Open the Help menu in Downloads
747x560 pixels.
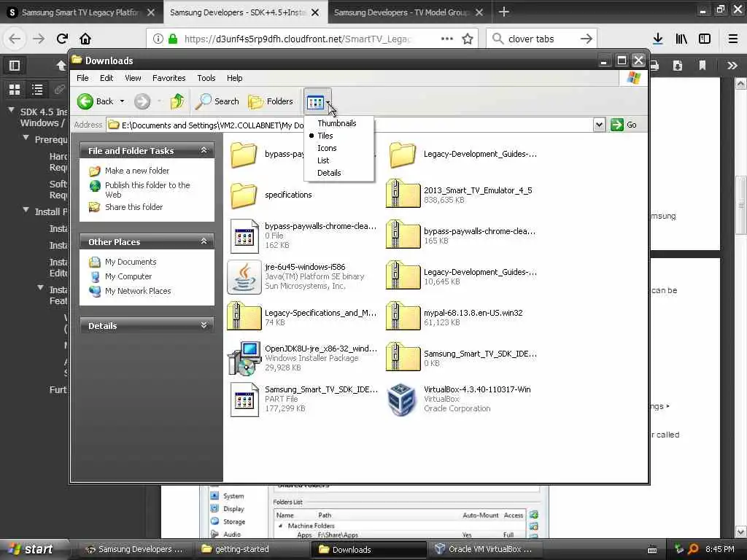coord(234,77)
